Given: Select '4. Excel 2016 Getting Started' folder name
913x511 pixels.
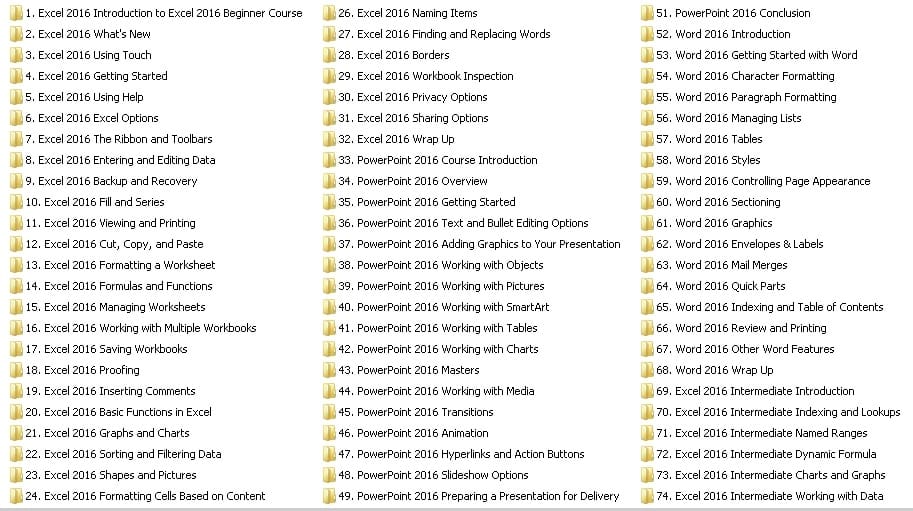Looking at the screenshot, I should tap(96, 76).
